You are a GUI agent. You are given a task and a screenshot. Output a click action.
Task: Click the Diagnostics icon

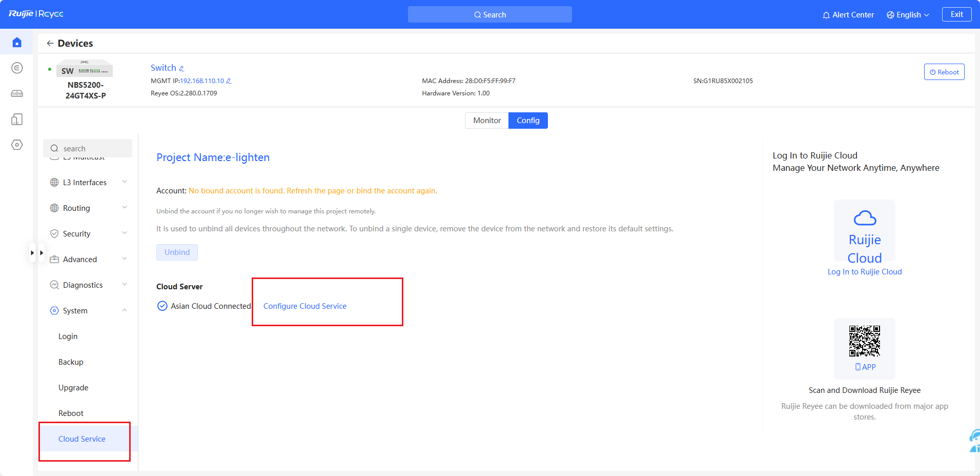54,285
